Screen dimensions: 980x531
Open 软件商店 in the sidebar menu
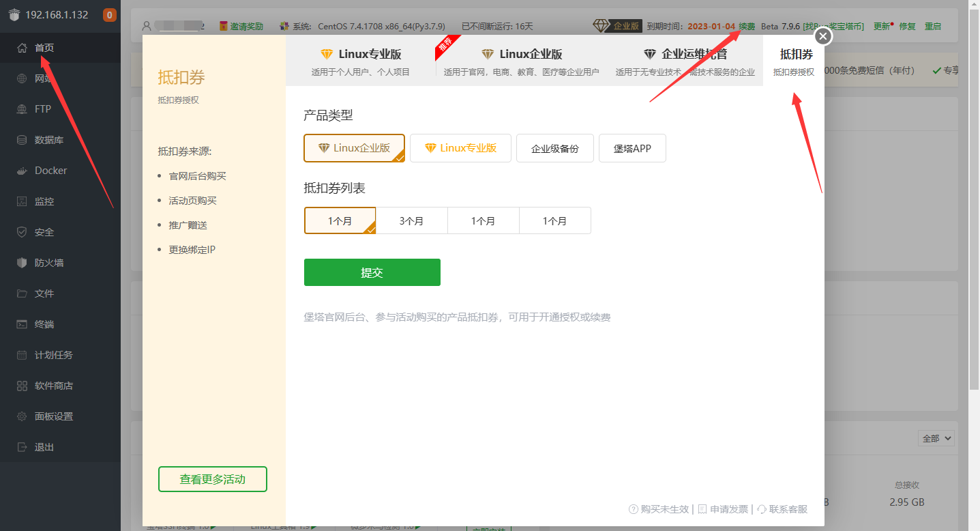60,386
